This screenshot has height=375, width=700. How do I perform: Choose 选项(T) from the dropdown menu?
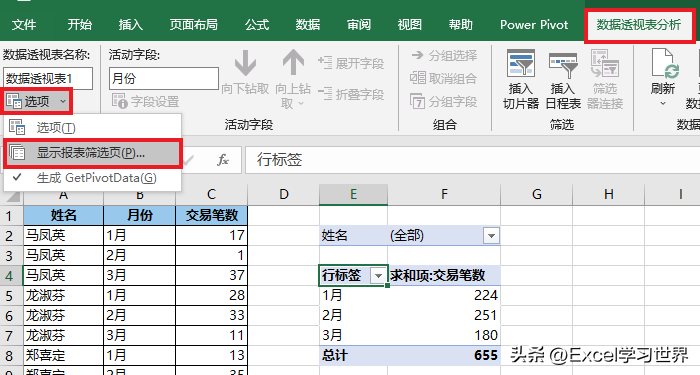[92, 128]
